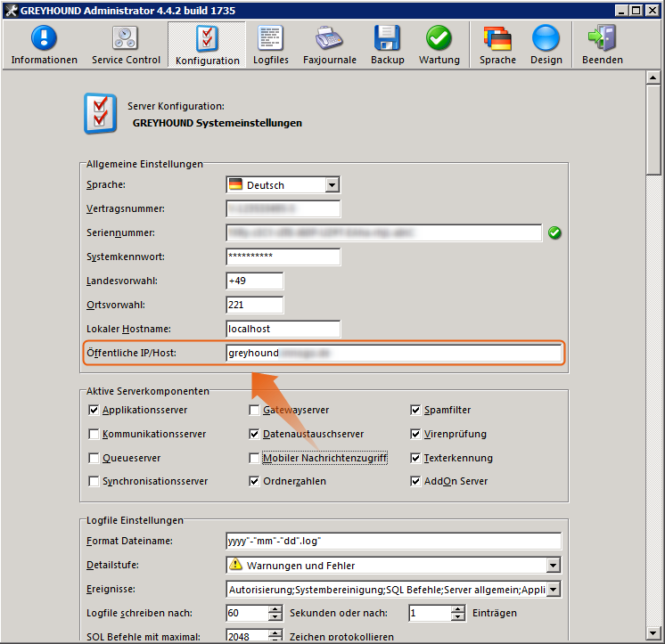Click the Seriennummer input field
665x644 pixels.
(x=384, y=232)
